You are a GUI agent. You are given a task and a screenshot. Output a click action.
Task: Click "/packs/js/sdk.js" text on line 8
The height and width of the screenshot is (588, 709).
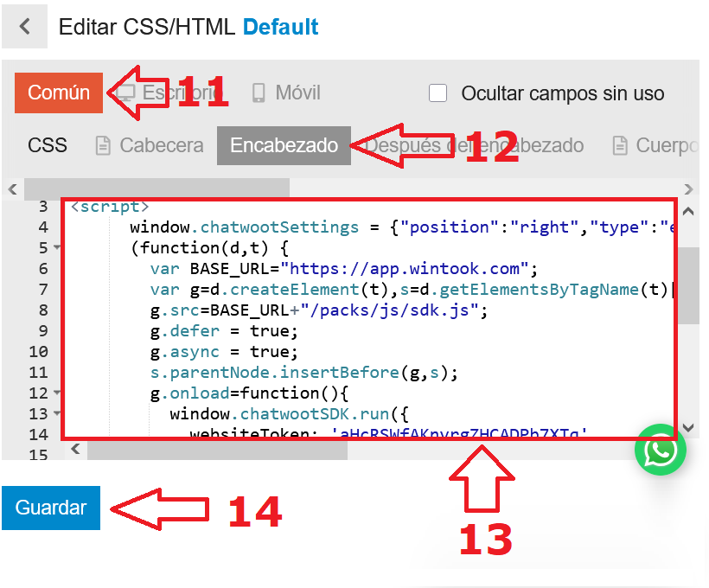point(389,310)
